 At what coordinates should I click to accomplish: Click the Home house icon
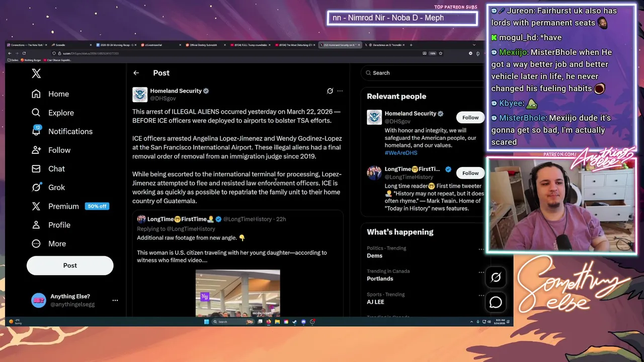[x=36, y=94]
